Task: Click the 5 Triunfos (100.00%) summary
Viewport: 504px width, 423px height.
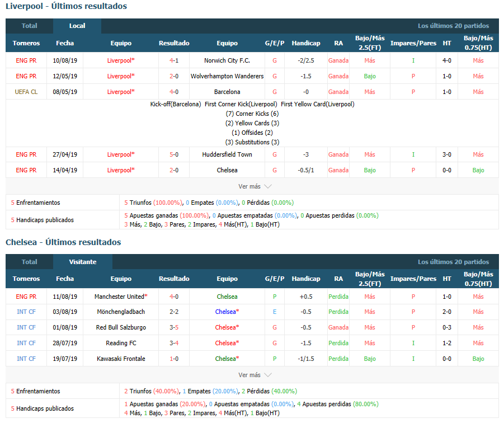Action: [153, 203]
